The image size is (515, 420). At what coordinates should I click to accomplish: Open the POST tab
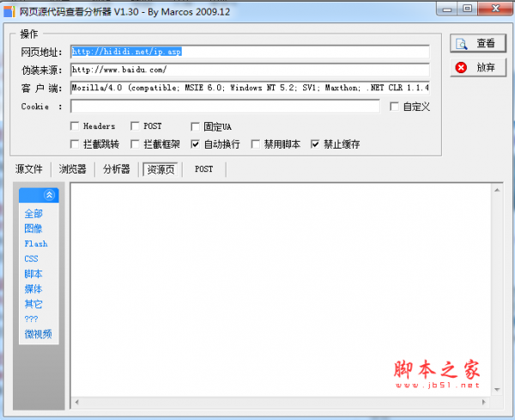pyautogui.click(x=204, y=169)
